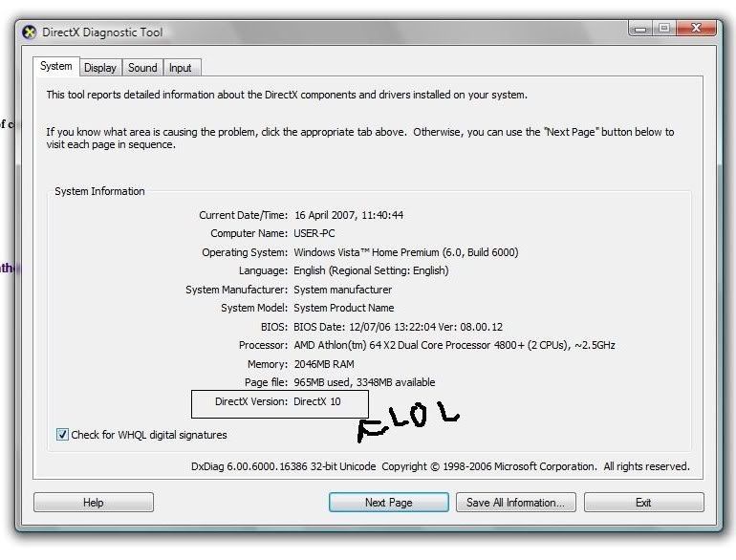Open the Input tab
Image resolution: width=736 pixels, height=560 pixels.
click(181, 68)
